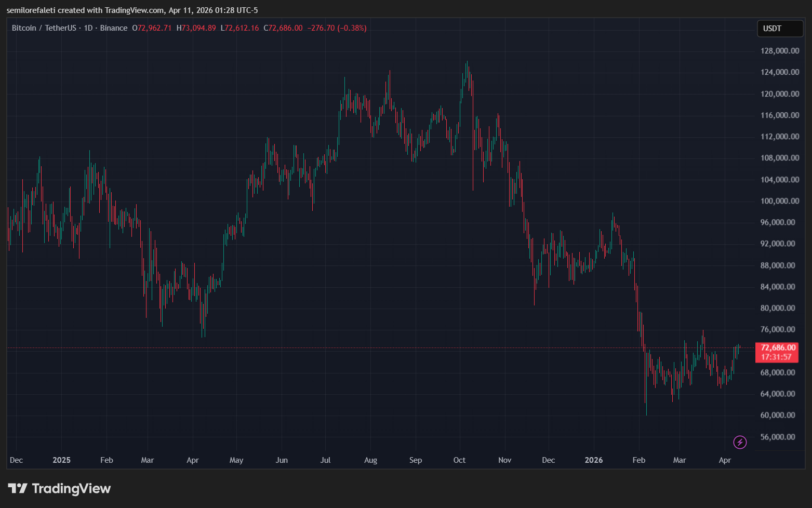
Task: Click the Oct label on the time axis
Action: coord(459,460)
